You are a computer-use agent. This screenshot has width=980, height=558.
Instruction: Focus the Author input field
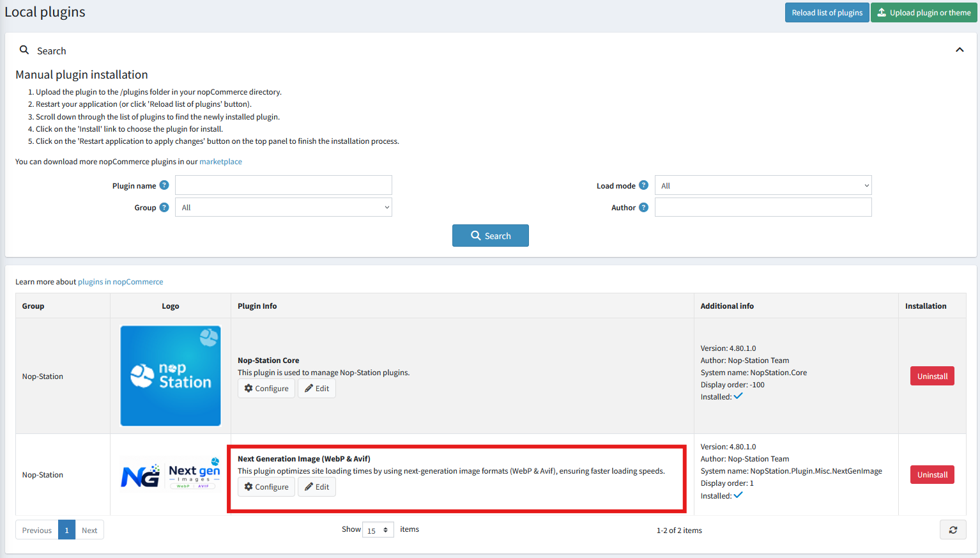763,207
